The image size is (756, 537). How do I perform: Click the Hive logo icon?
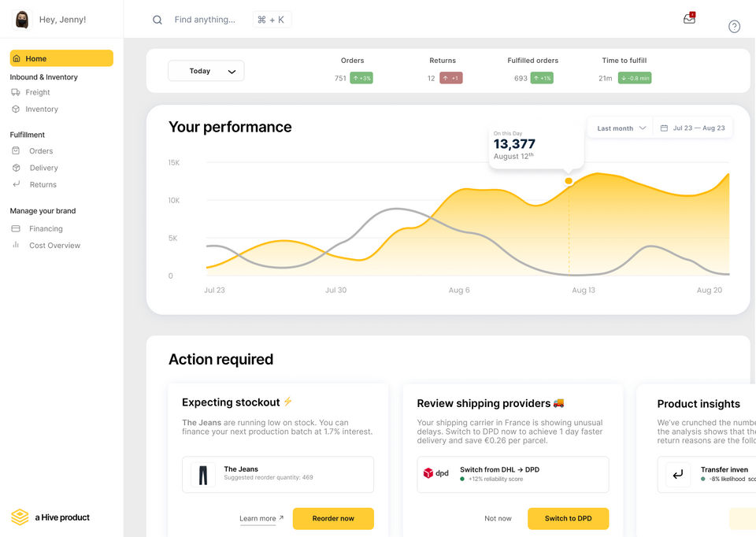point(20,517)
